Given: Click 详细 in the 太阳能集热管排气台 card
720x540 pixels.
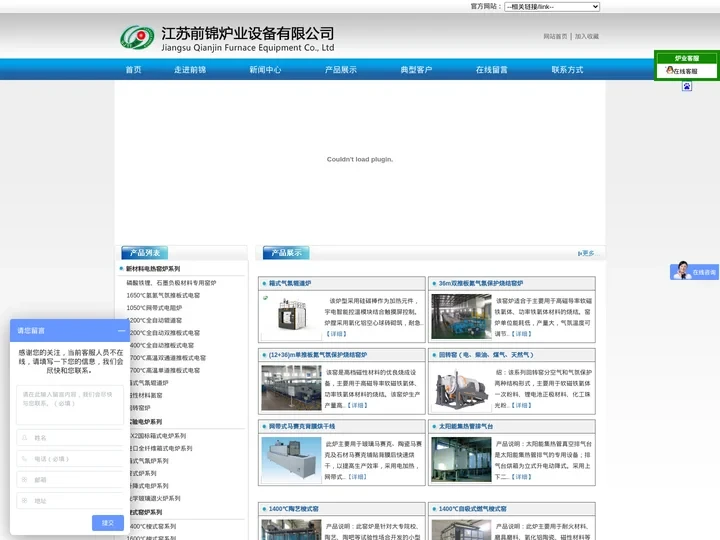Looking at the screenshot, I should click(x=521, y=477).
